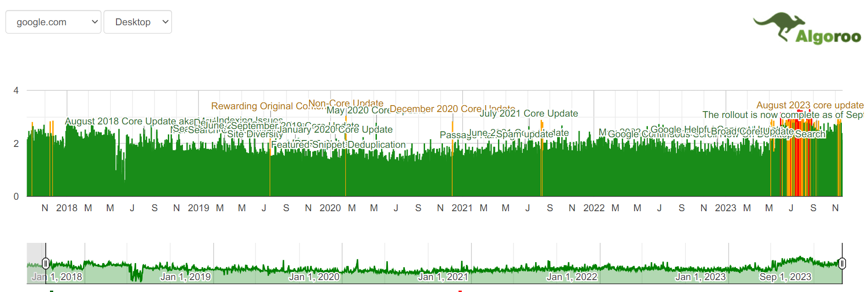Click the December 2020 Core Update label
868x292 pixels.
(x=435, y=109)
